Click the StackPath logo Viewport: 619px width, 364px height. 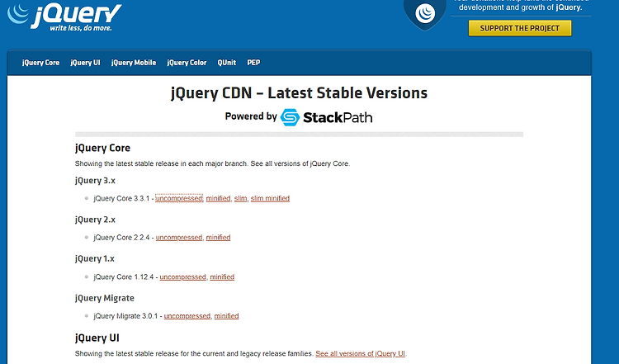click(x=326, y=117)
